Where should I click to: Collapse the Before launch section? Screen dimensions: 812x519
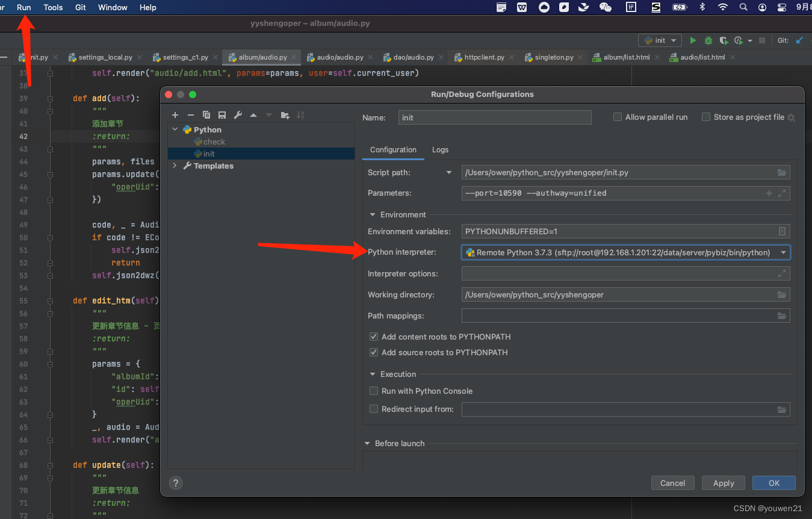click(x=368, y=444)
